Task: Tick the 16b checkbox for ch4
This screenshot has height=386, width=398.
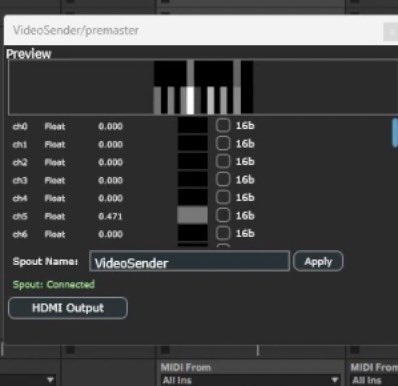Action: (223, 198)
